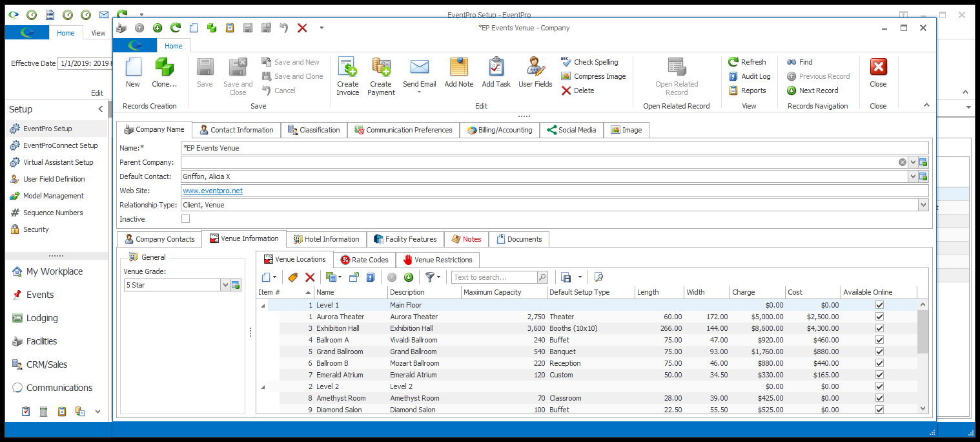Toggle Available Online for Emerald Atrium
The width and height of the screenshot is (980, 442).
(879, 375)
